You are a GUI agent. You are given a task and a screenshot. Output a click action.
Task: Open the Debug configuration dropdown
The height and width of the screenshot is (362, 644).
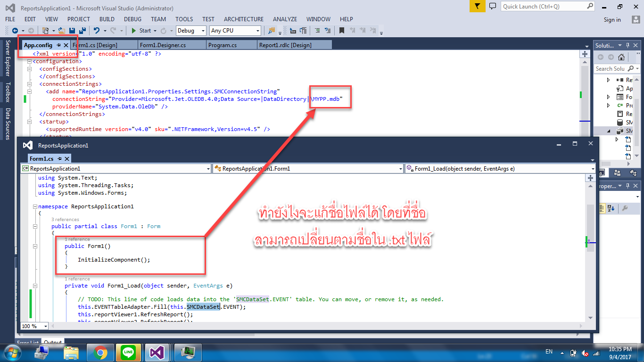click(191, 31)
